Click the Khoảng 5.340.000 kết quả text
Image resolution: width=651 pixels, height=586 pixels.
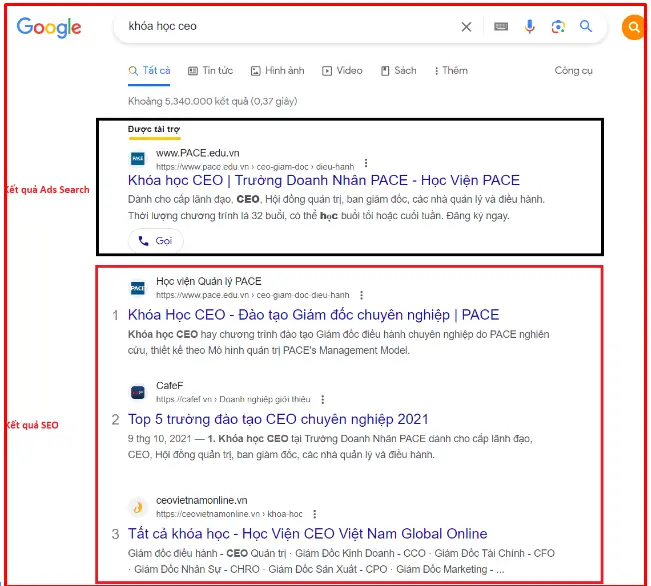click(x=213, y=101)
